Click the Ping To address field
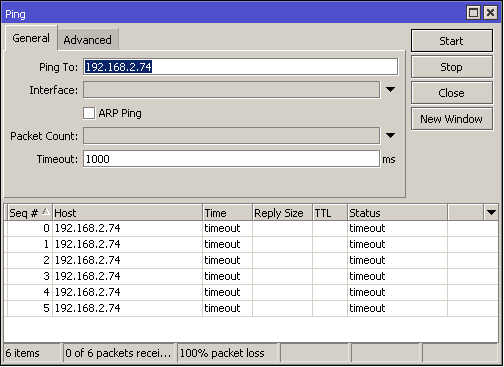Viewport: 504px width, 367px height. 240,67
